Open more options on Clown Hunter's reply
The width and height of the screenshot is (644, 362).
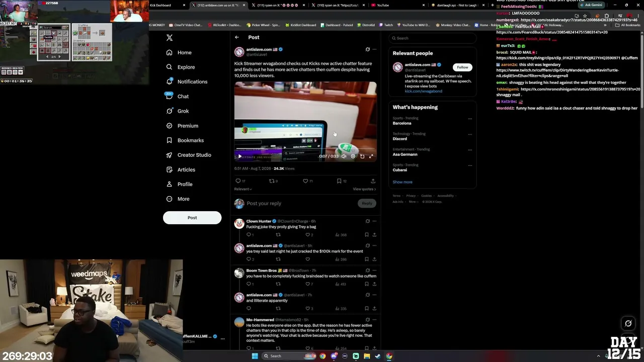(374, 221)
